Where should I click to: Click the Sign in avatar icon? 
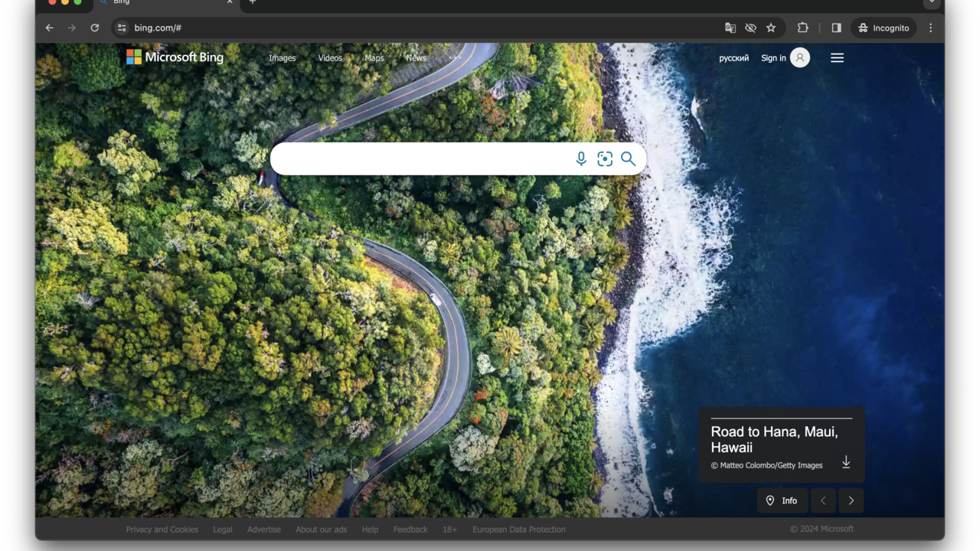pyautogui.click(x=799, y=58)
